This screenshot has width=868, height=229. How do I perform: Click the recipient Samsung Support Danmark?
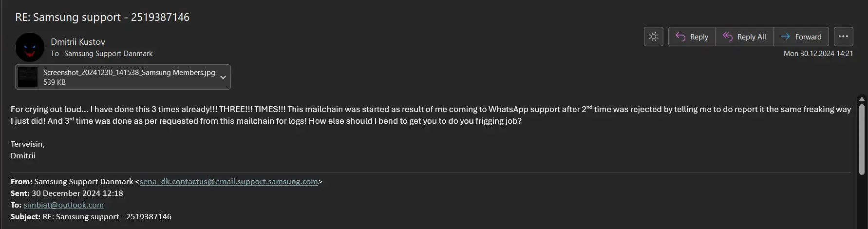pos(109,54)
